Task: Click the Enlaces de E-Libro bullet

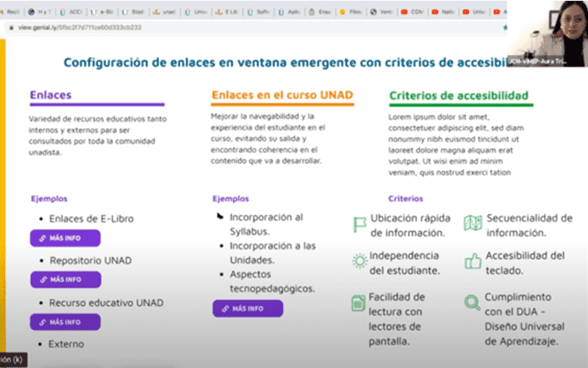Action: (x=91, y=219)
